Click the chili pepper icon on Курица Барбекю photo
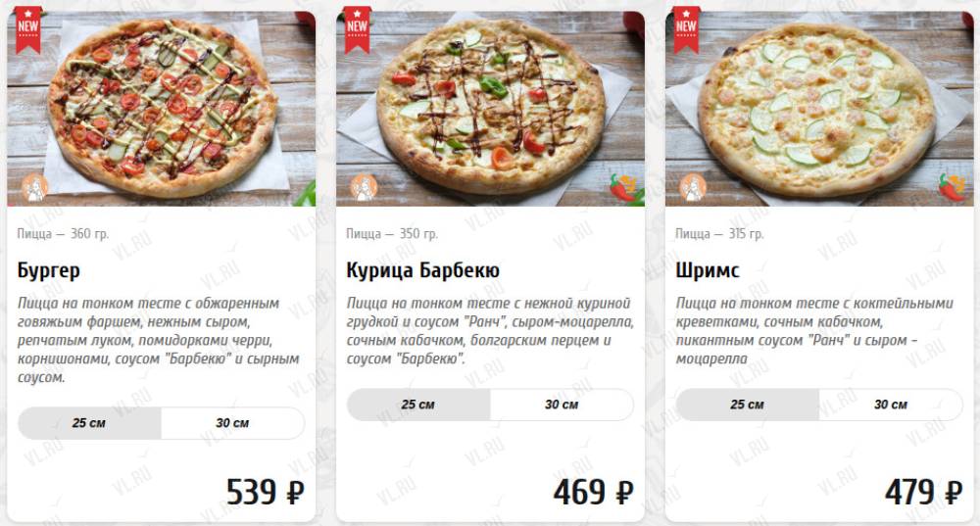The width and height of the screenshot is (980, 526). click(x=622, y=187)
